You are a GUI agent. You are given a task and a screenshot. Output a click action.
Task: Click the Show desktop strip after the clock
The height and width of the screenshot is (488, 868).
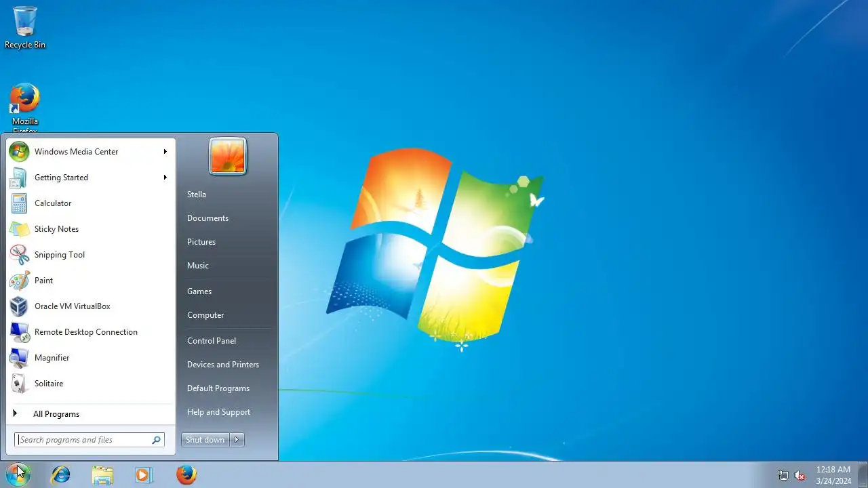click(x=863, y=474)
